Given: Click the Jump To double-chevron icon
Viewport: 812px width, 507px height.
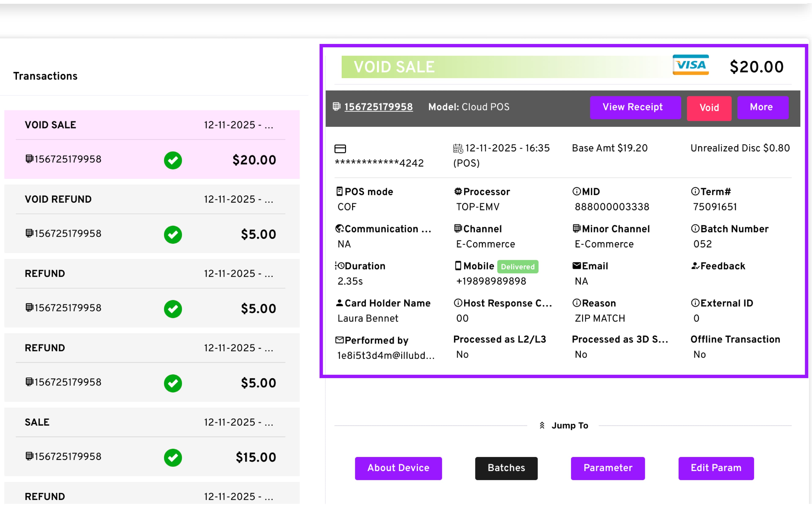Looking at the screenshot, I should [x=542, y=425].
